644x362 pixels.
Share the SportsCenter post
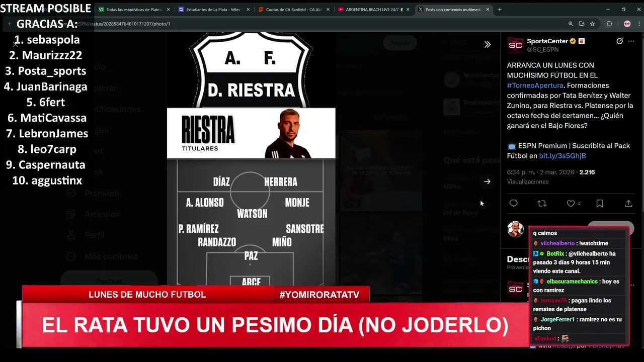[628, 204]
